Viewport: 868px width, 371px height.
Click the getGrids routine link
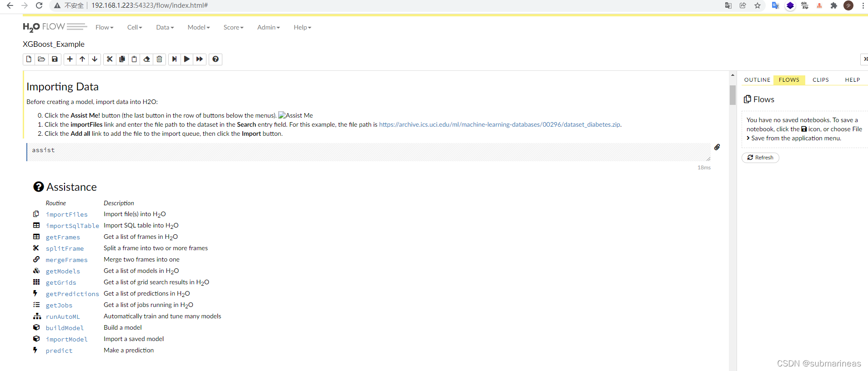coord(61,282)
